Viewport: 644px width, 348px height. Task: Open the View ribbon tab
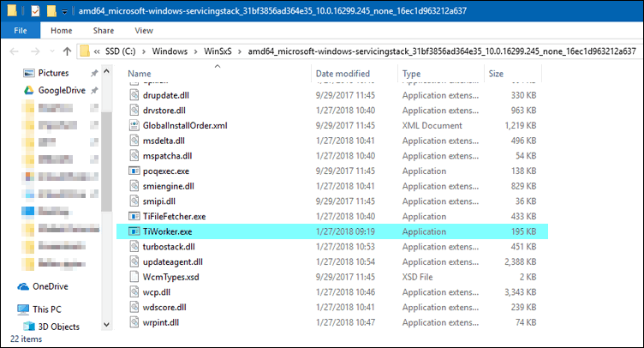144,30
